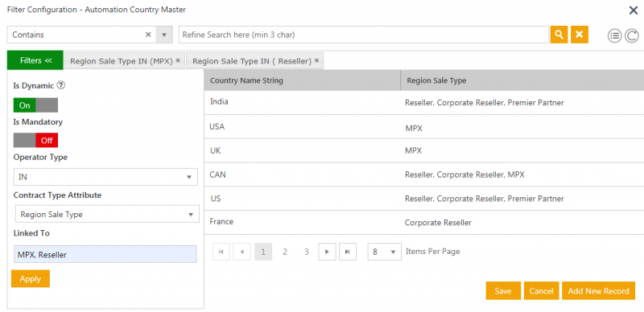Click the refresh circle icon
644x312 pixels.
tap(632, 36)
